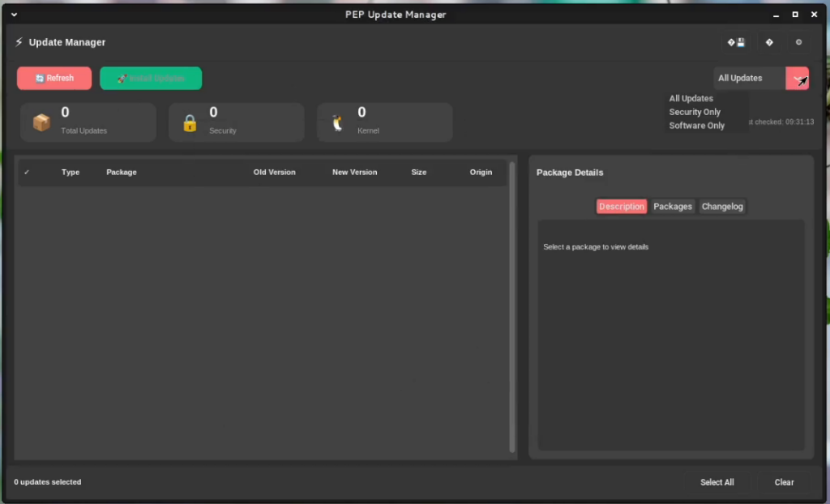Choose Software Only from the filter list
Viewport: 830px width, 504px height.
[x=696, y=126]
